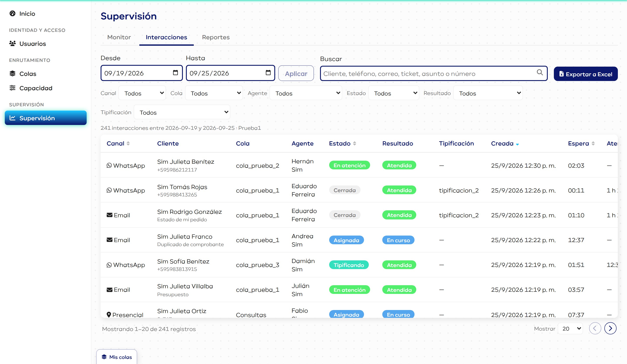Sort by Canal column arrows
Image resolution: width=627 pixels, height=364 pixels.
click(128, 143)
